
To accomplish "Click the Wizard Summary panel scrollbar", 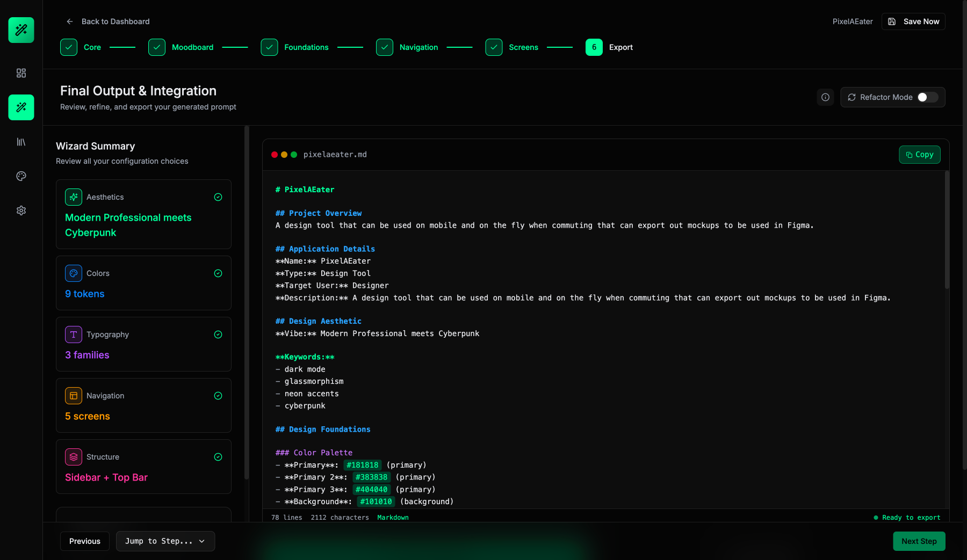I will 247,302.
